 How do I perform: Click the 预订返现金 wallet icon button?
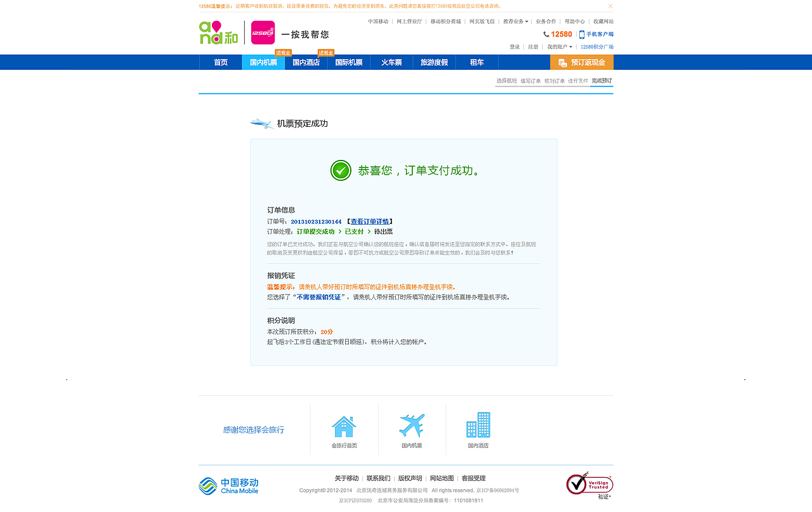[563, 62]
